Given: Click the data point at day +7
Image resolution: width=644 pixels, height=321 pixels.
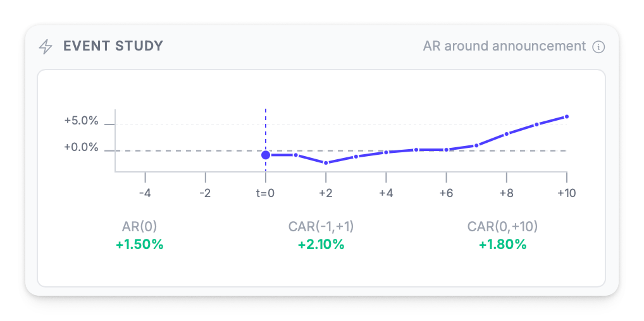Looking at the screenshot, I should point(476,145).
